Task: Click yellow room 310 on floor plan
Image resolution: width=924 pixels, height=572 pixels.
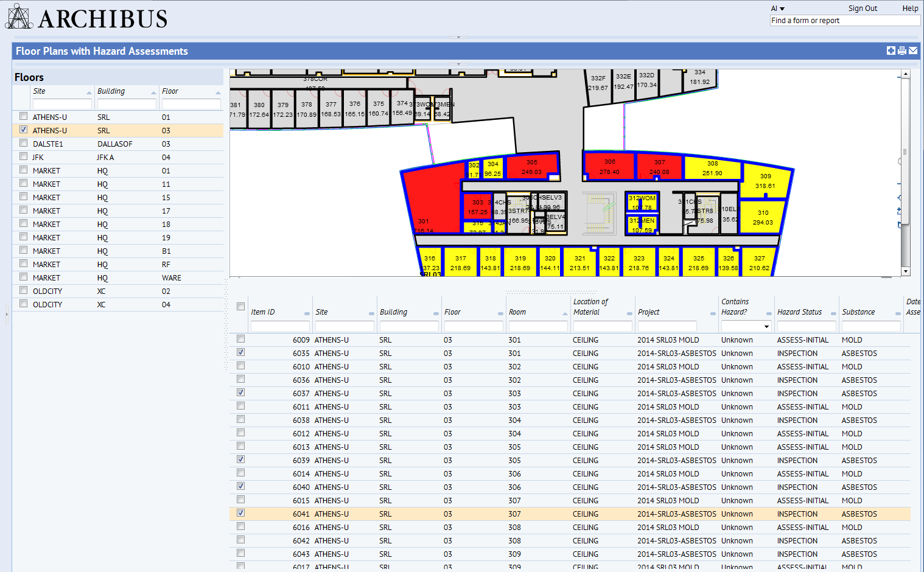Action: (763, 217)
